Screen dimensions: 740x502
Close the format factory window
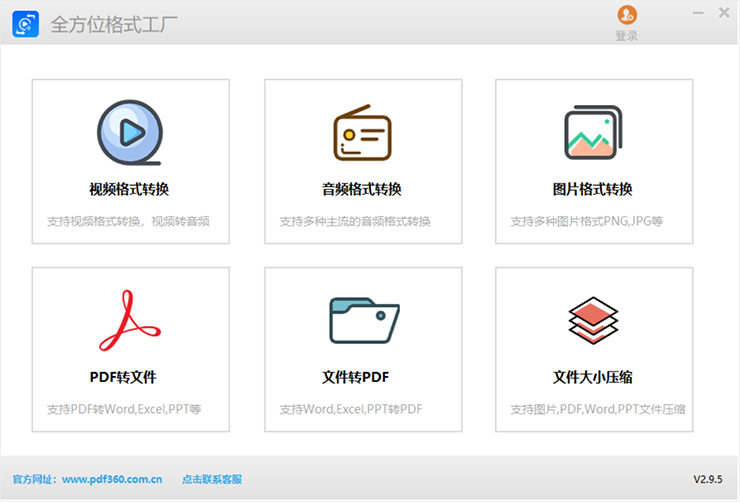724,13
